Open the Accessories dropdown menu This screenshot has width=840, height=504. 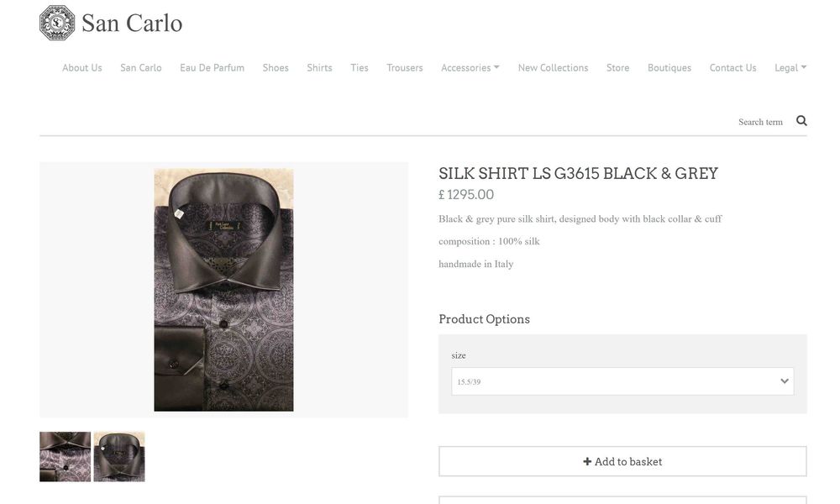click(x=470, y=68)
